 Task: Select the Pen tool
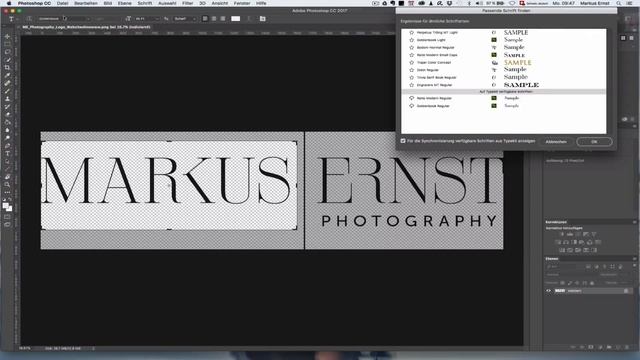tap(7, 146)
